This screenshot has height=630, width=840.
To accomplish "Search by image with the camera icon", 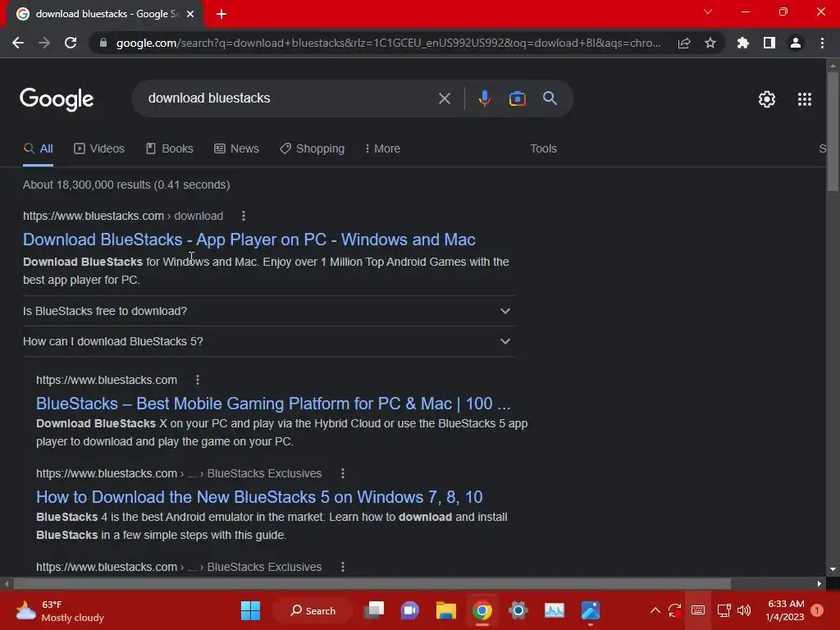I will pos(517,98).
